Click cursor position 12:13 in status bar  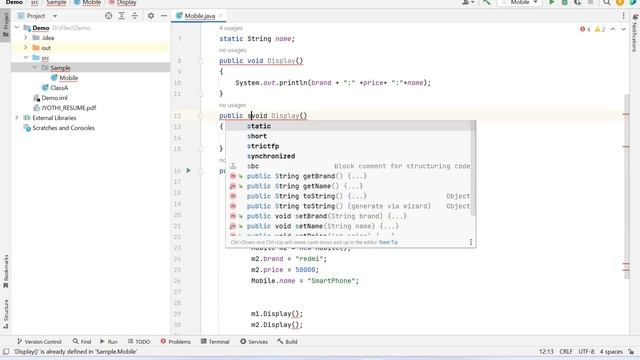tap(546, 352)
